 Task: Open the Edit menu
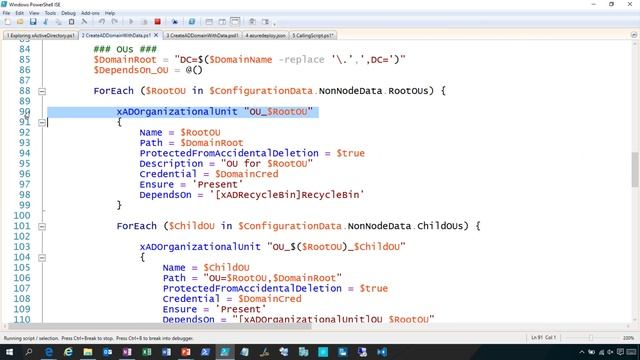pos(19,13)
